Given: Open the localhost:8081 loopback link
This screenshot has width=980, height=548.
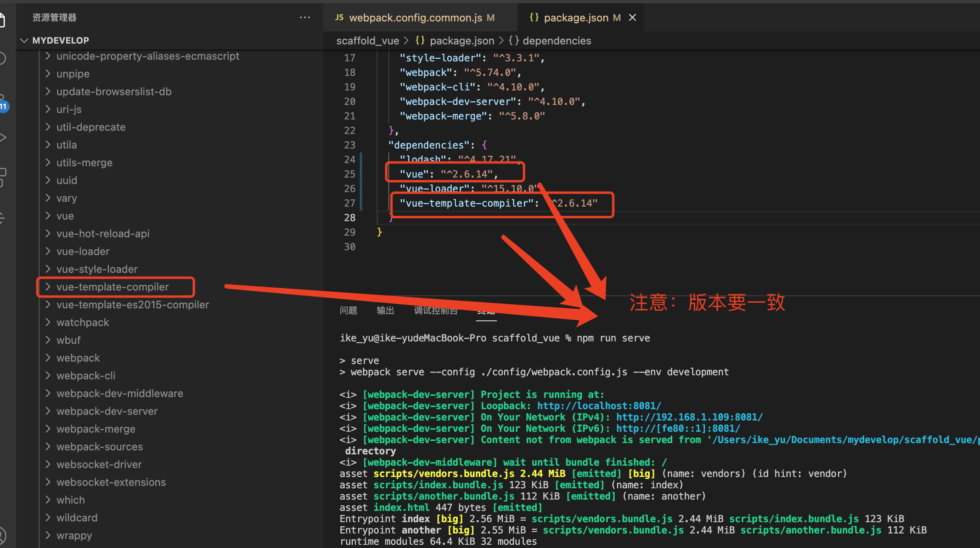Looking at the screenshot, I should pyautogui.click(x=599, y=406).
